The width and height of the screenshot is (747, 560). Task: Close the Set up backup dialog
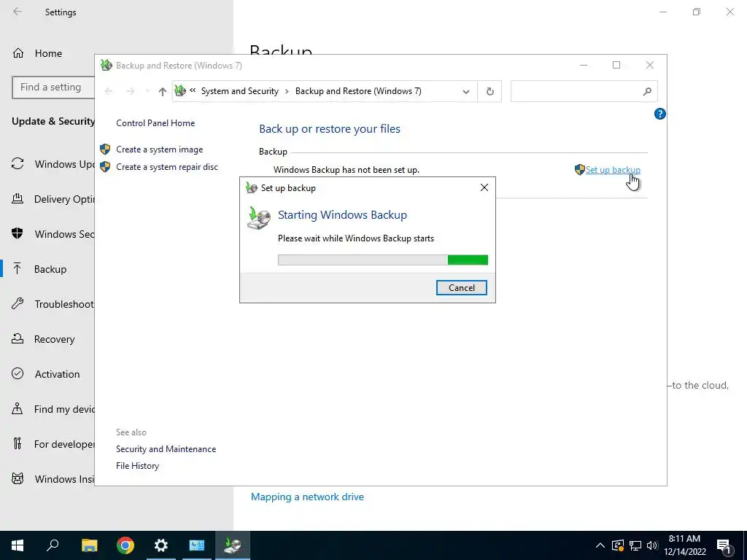(x=484, y=187)
